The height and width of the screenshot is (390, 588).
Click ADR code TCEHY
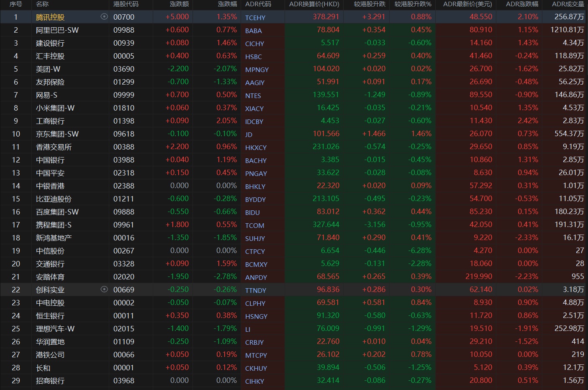[x=255, y=18]
